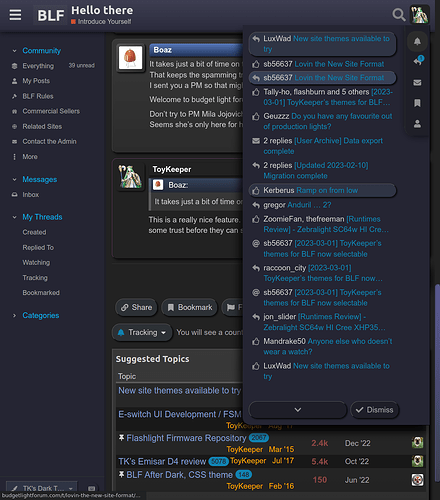Open the Tracking notification dropdown
This screenshot has width=440, height=500.
[142, 332]
